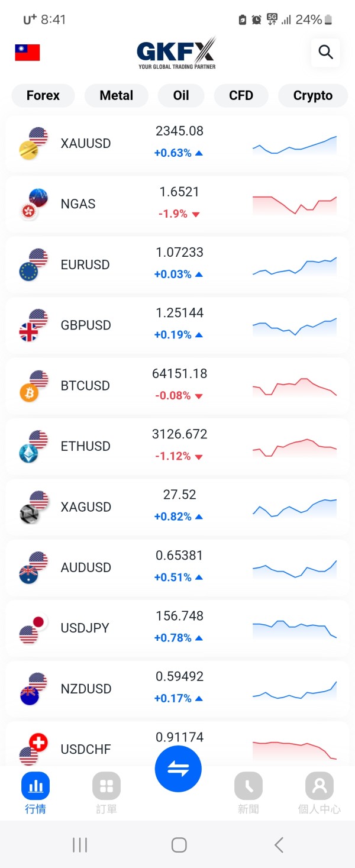Switch to the CFD category
Screen dimensions: 355x868
pyautogui.click(x=241, y=96)
